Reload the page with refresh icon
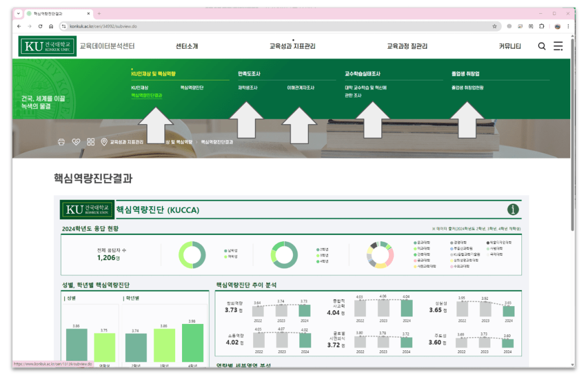 pyautogui.click(x=40, y=26)
